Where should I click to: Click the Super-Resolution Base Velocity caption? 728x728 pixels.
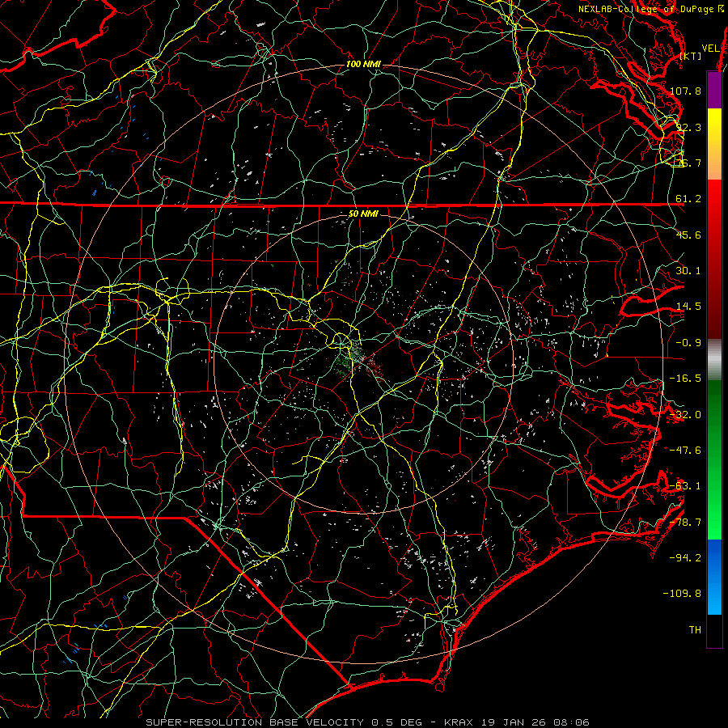[x=367, y=722]
